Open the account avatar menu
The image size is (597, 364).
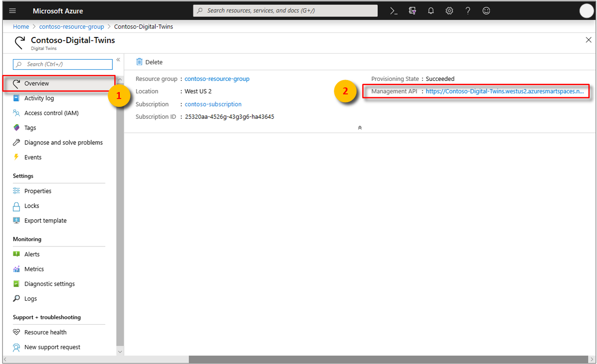pyautogui.click(x=586, y=11)
